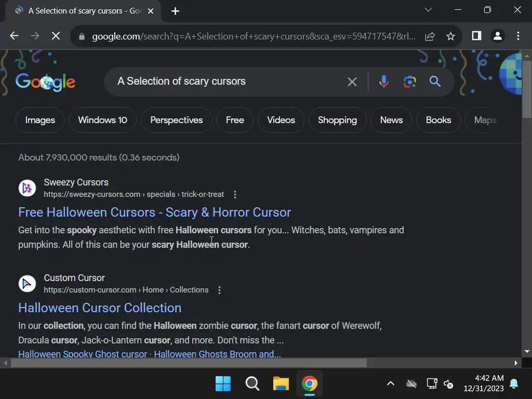Open Custom Cursor site favicon
532x399 pixels.
27,284
